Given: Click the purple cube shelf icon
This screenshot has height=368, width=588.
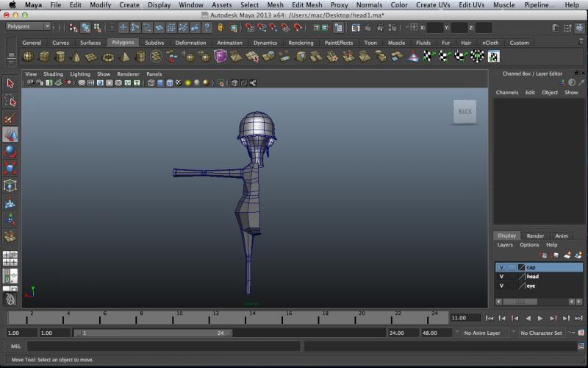Looking at the screenshot, I should coord(220,57).
